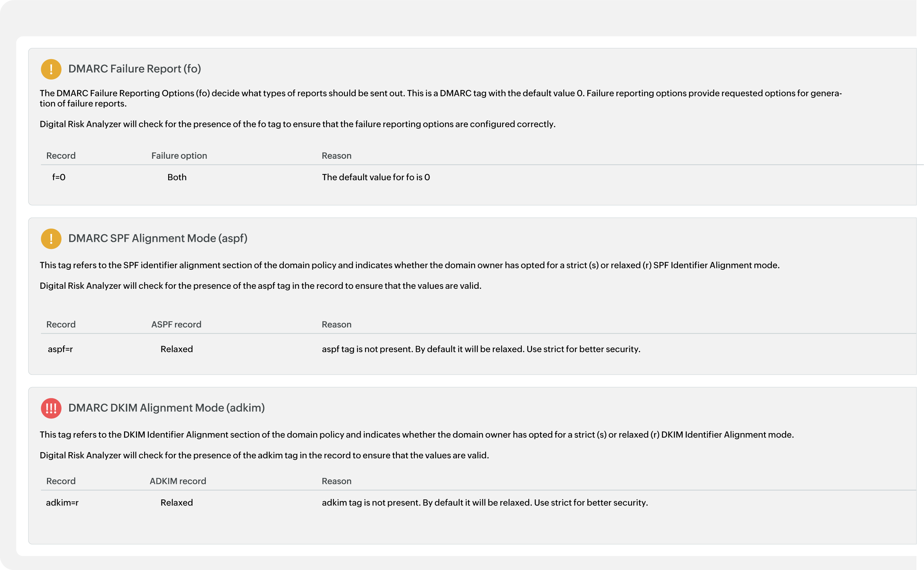Image resolution: width=924 pixels, height=570 pixels.
Task: Click the Relaxed value in the adkim row
Action: (176, 503)
